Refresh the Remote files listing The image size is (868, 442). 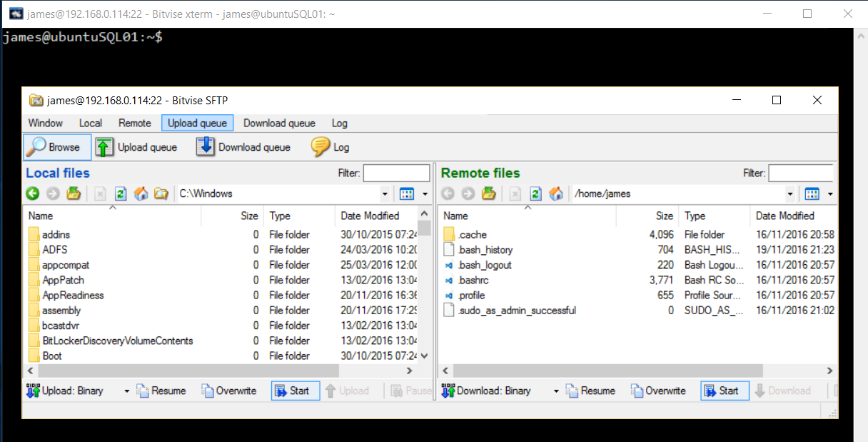[536, 194]
